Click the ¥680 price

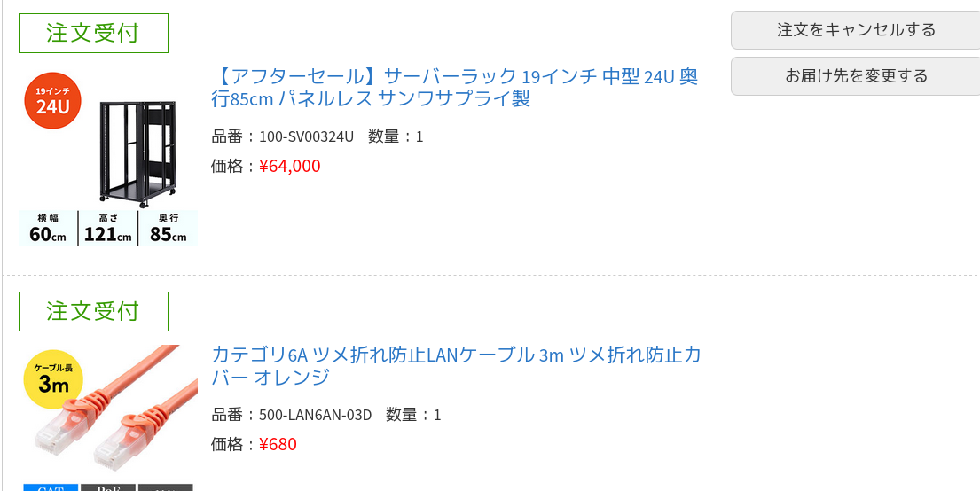tap(278, 444)
